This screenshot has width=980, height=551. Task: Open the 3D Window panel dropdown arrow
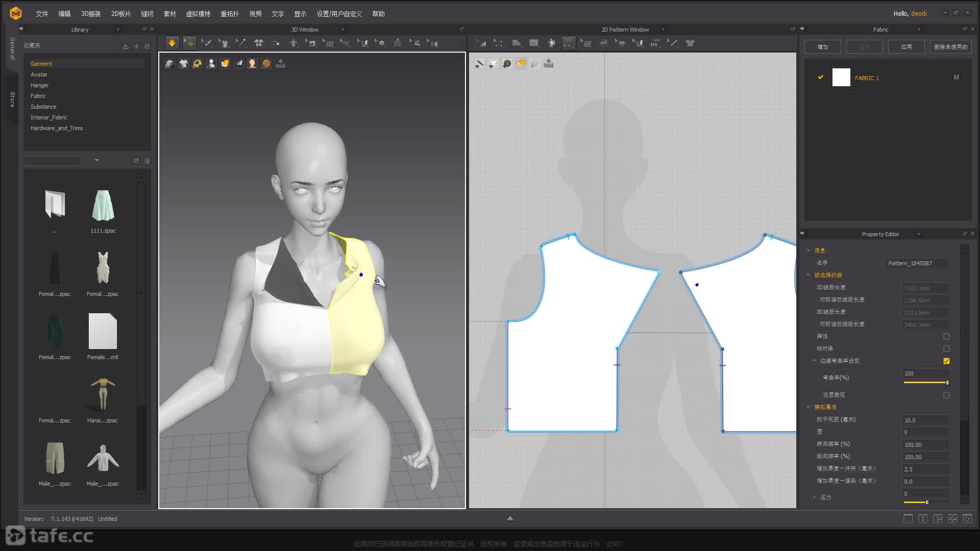[342, 30]
